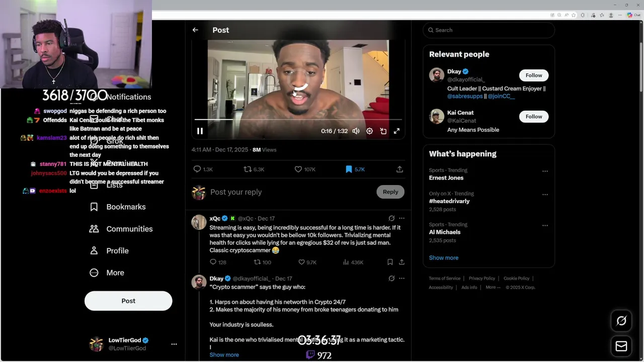Toggle picture-in-picture on the video

(x=383, y=131)
